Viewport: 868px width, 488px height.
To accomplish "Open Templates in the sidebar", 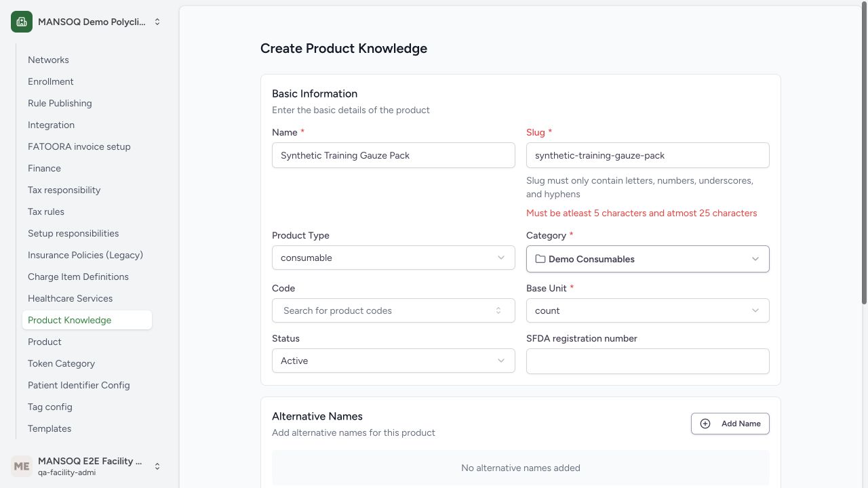I will coord(87,428).
